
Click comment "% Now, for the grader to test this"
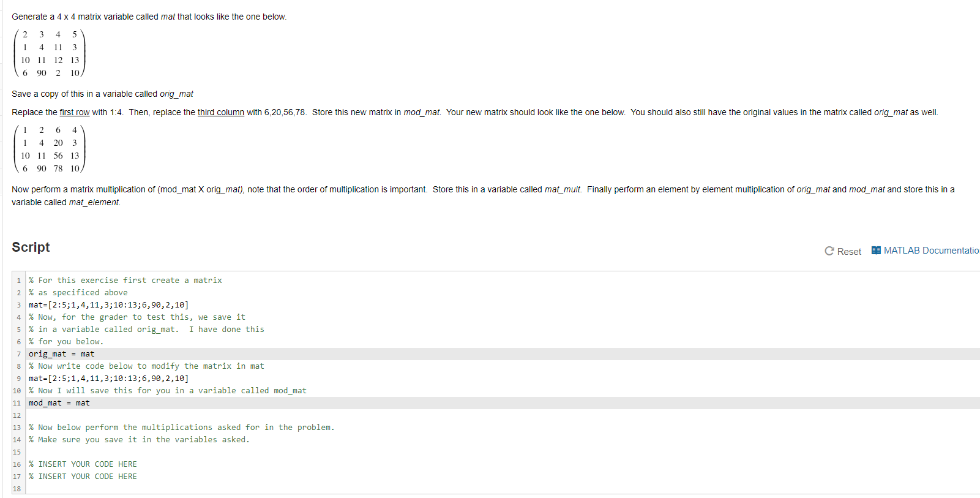pos(137,317)
